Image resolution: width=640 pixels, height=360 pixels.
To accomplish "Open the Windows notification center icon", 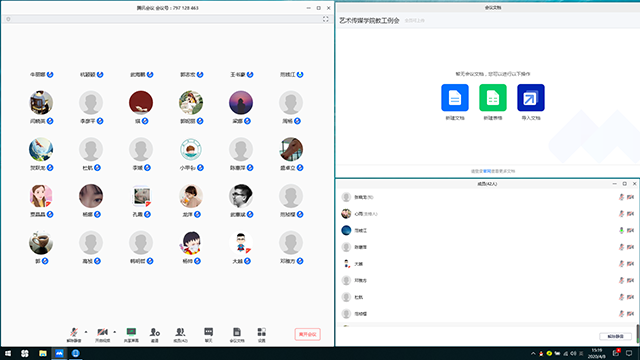I will tap(629, 353).
